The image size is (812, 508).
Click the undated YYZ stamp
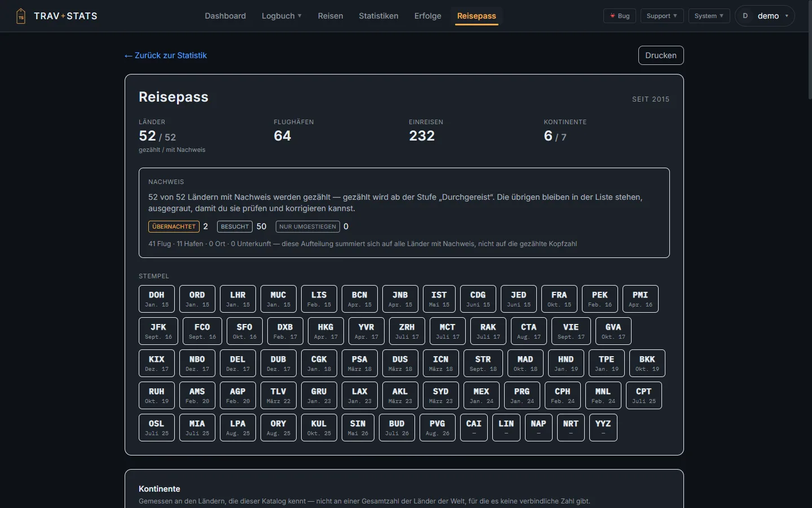point(603,427)
